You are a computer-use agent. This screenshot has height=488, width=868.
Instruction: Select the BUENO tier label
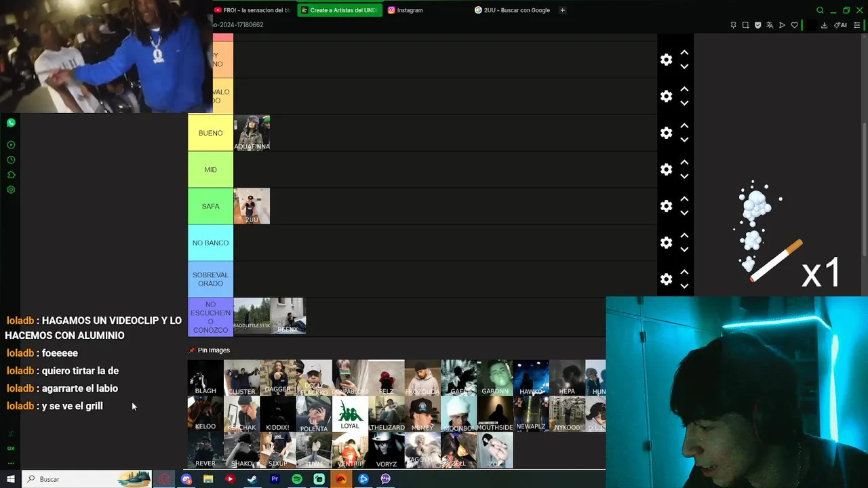click(210, 133)
